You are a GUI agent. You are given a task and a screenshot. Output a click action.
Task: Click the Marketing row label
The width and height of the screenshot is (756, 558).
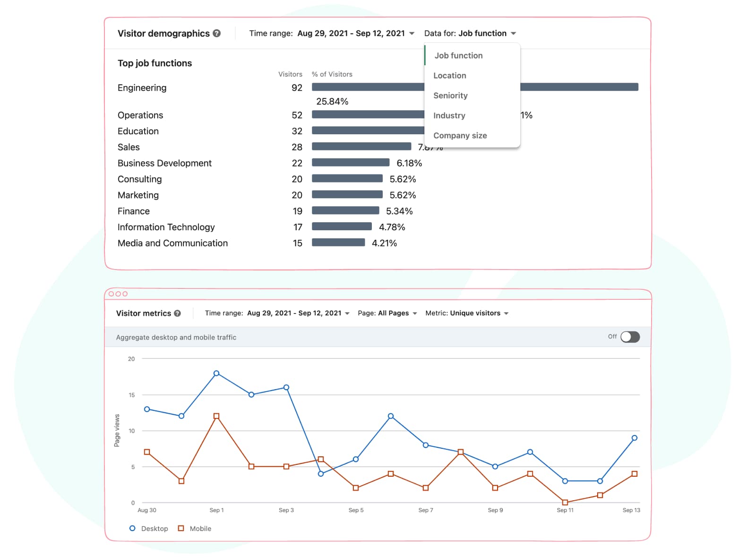[138, 195]
